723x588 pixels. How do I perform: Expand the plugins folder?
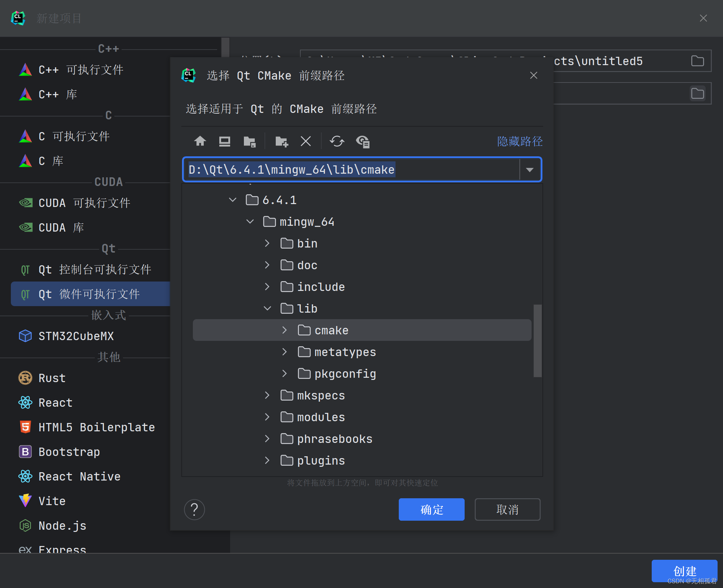pyautogui.click(x=267, y=460)
